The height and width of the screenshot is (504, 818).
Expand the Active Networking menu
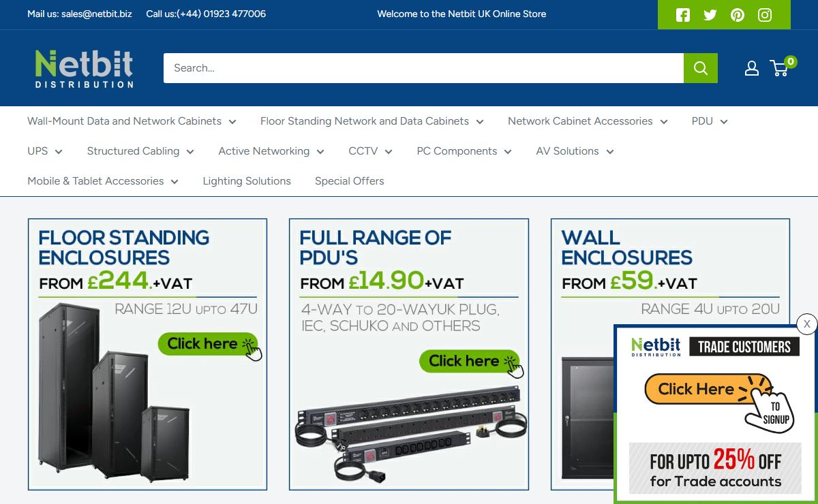coord(271,151)
